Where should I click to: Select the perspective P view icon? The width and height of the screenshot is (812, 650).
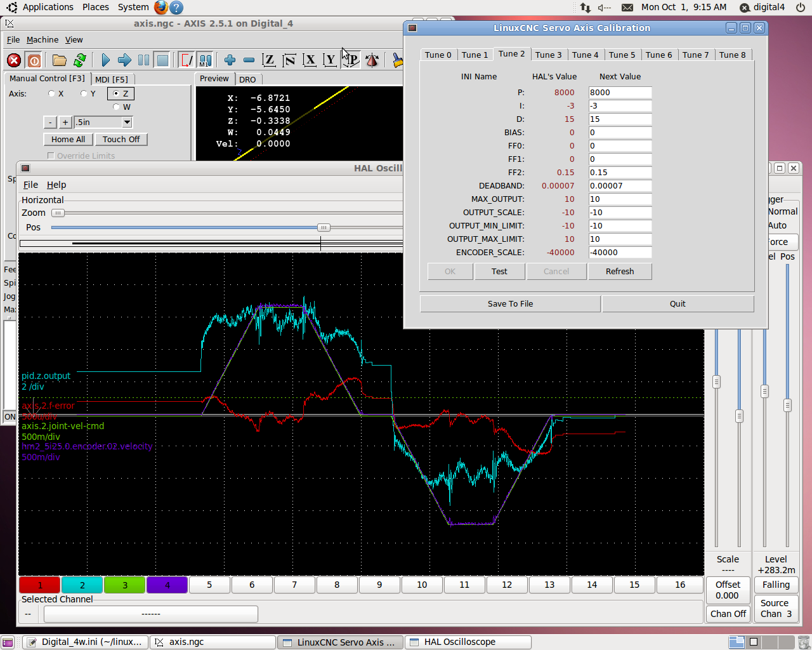coord(351,60)
